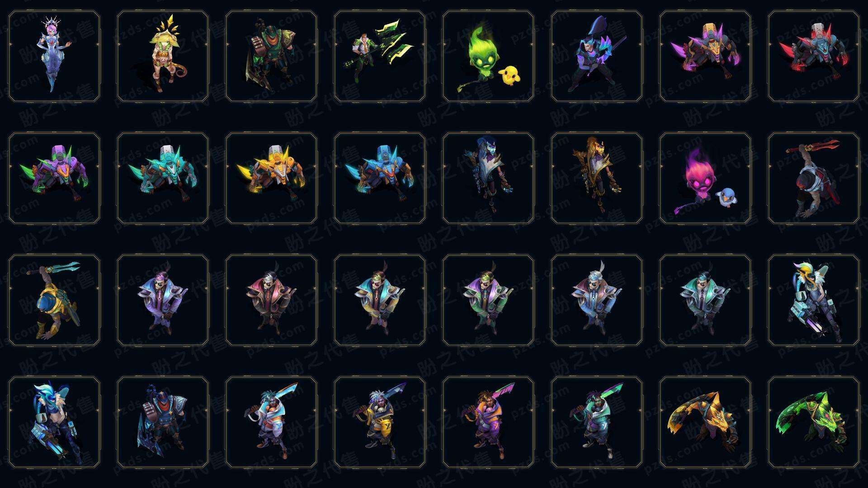This screenshot has height=488, width=868.
Task: Select the golden hooded figure with chains
Action: tap(597, 178)
